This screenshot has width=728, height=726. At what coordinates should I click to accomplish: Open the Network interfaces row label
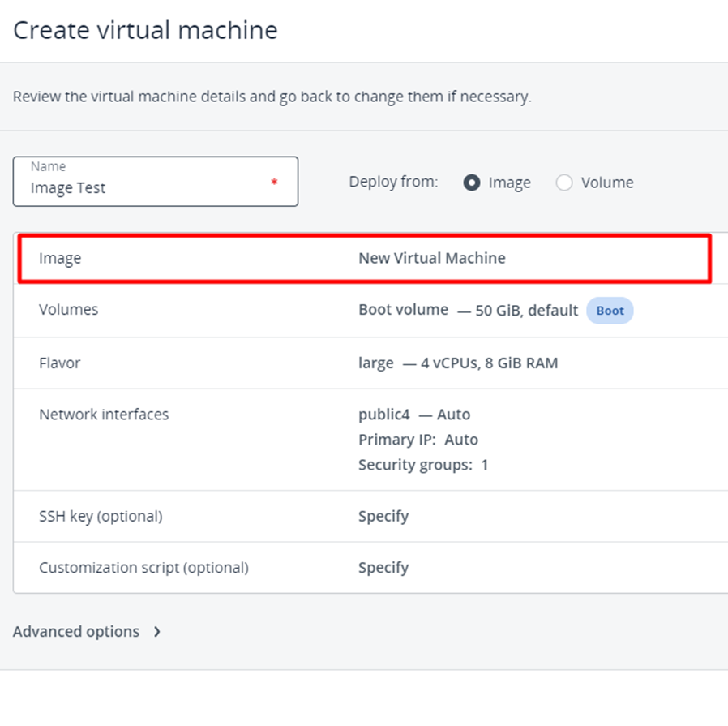104,415
